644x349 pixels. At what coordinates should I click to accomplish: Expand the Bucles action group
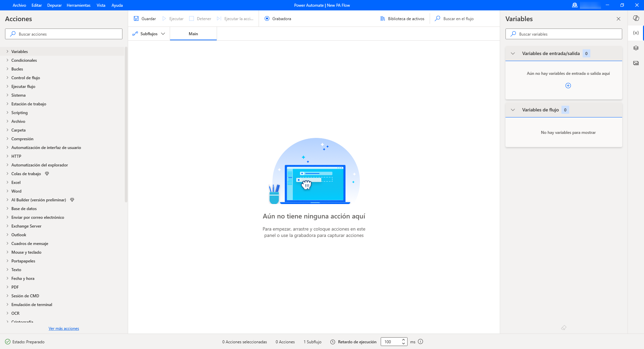click(x=7, y=69)
